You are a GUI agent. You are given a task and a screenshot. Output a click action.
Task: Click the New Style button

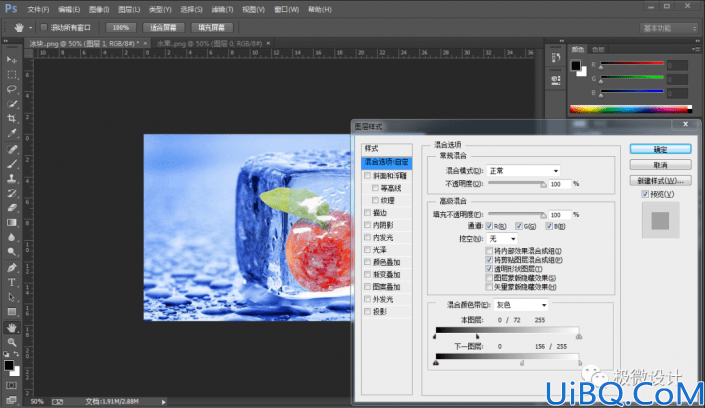tap(660, 181)
